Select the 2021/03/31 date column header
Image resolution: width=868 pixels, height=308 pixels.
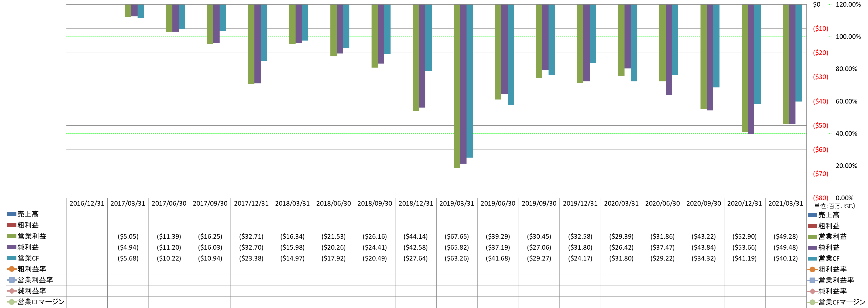[786, 203]
